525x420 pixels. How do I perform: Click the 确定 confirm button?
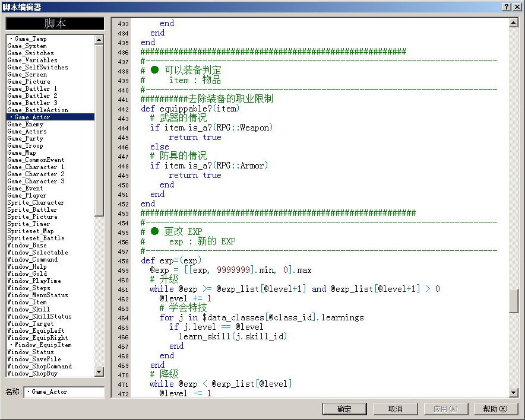pyautogui.click(x=344, y=409)
